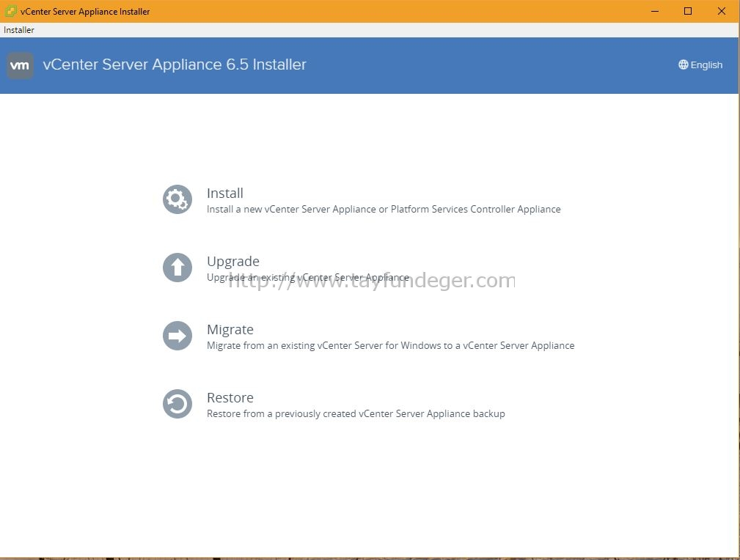Minimize the installer window
The height and width of the screenshot is (560, 740).
pos(655,11)
